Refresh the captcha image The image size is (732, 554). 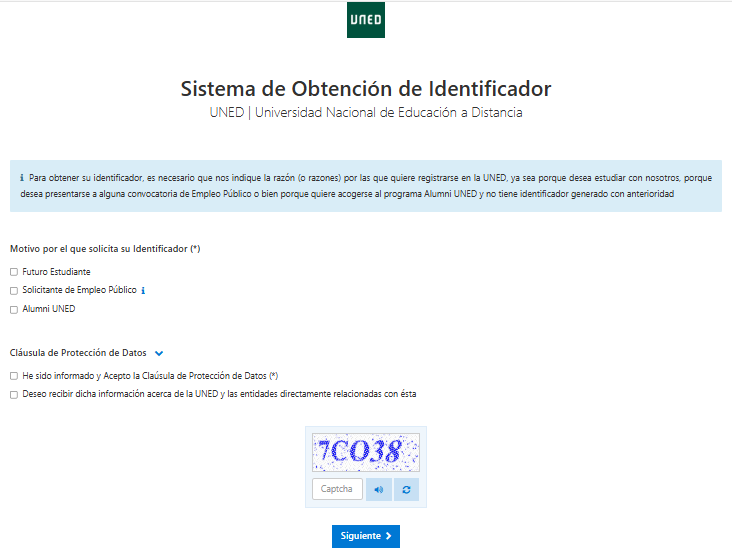[406, 490]
